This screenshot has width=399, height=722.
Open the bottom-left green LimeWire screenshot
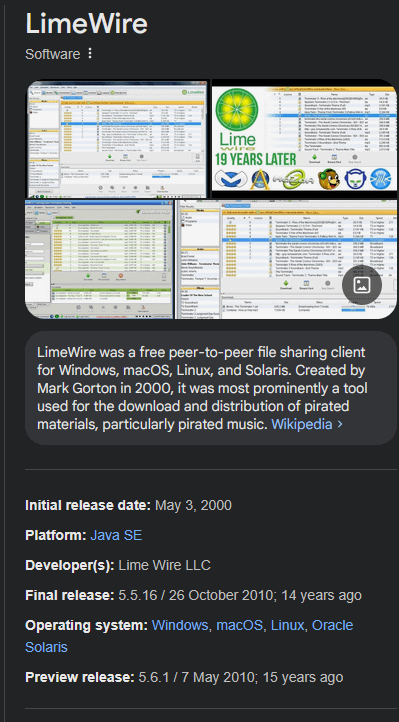click(x=99, y=259)
